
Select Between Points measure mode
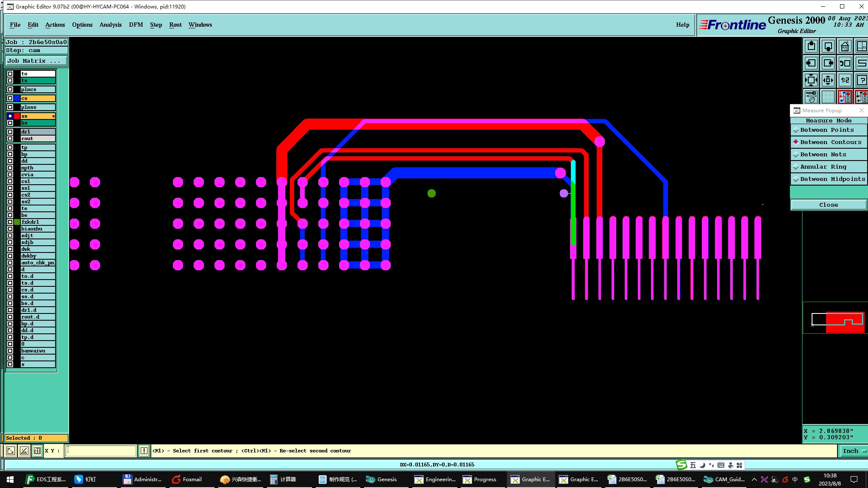(x=826, y=130)
